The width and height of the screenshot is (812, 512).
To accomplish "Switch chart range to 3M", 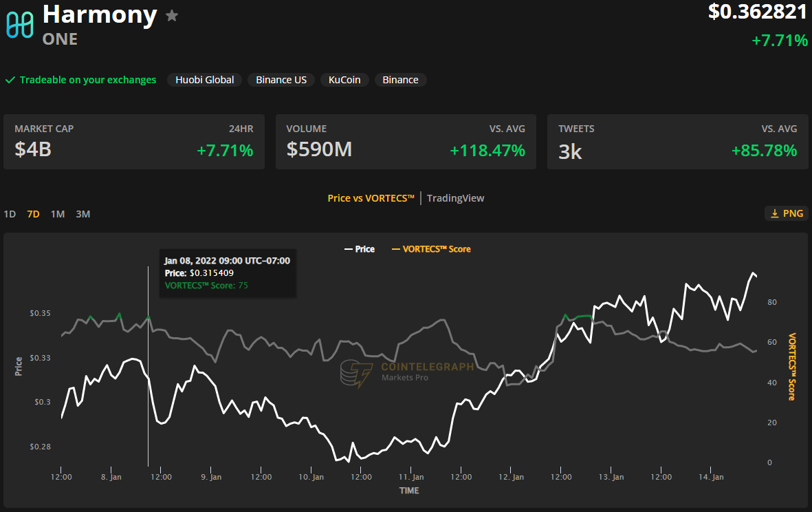I will 83,214.
